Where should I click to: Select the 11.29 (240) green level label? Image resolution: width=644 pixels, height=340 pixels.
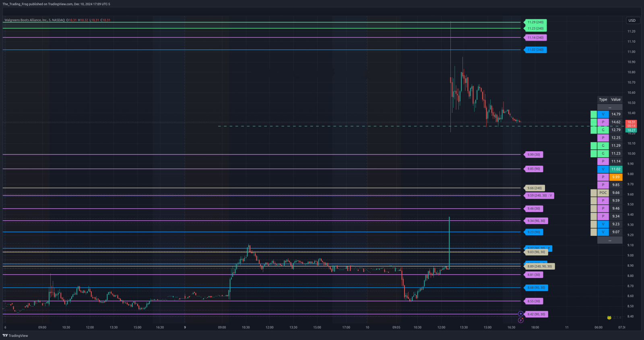pyautogui.click(x=535, y=22)
